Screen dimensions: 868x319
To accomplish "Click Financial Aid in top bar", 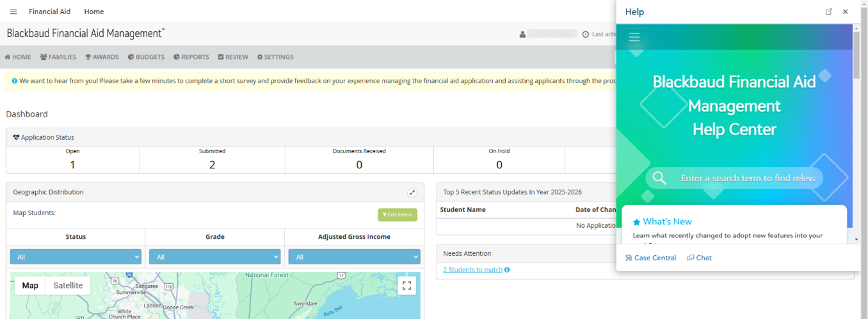I will (x=50, y=12).
